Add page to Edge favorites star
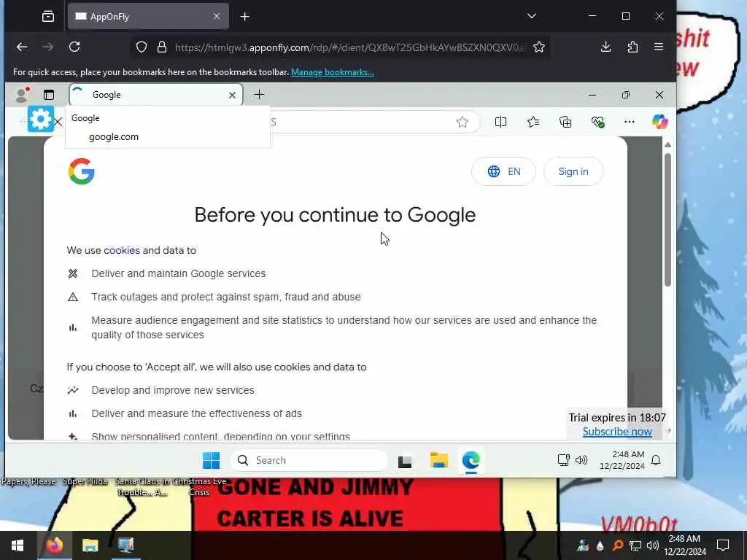The height and width of the screenshot is (560, 747). pos(462,122)
